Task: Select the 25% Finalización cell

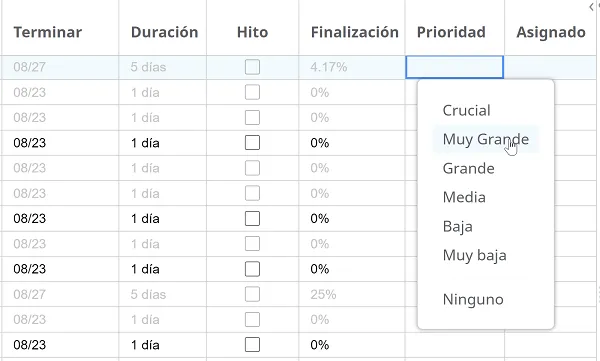Action: [x=352, y=294]
